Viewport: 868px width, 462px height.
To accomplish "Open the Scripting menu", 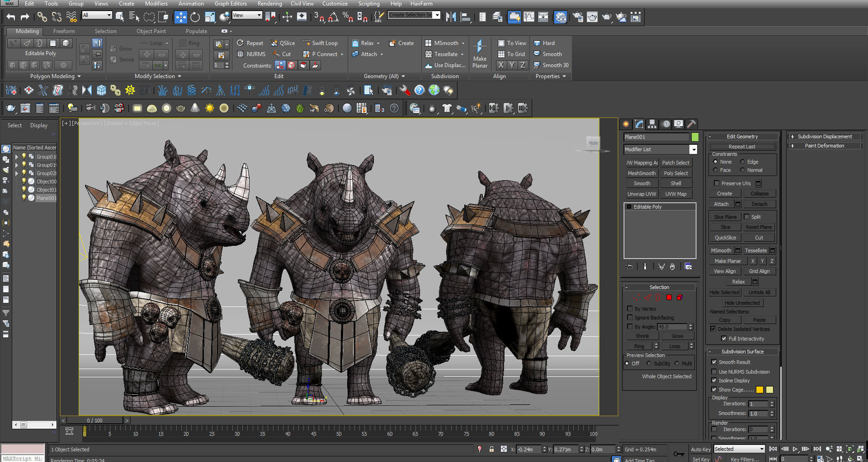I will point(369,4).
